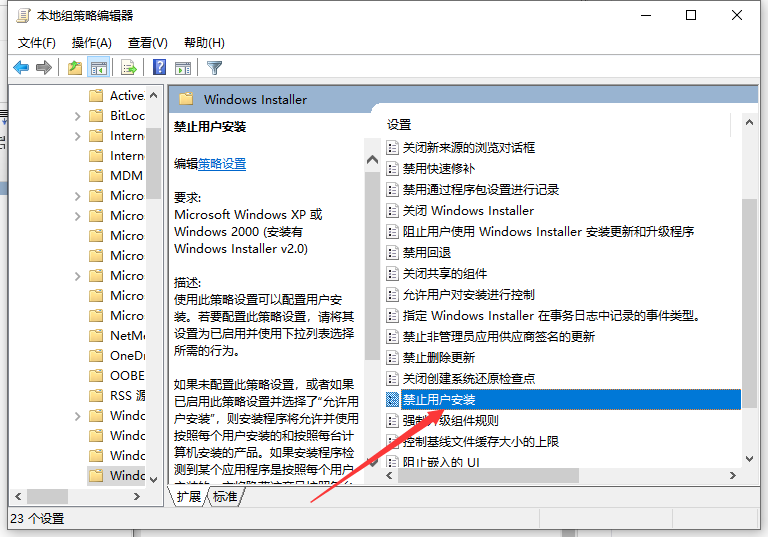Click the 设置 column header
The height and width of the screenshot is (537, 768).
click(399, 125)
